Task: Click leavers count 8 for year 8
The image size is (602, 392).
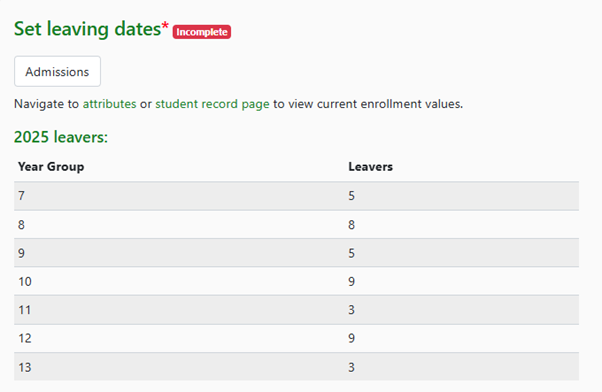Action: click(x=462, y=225)
